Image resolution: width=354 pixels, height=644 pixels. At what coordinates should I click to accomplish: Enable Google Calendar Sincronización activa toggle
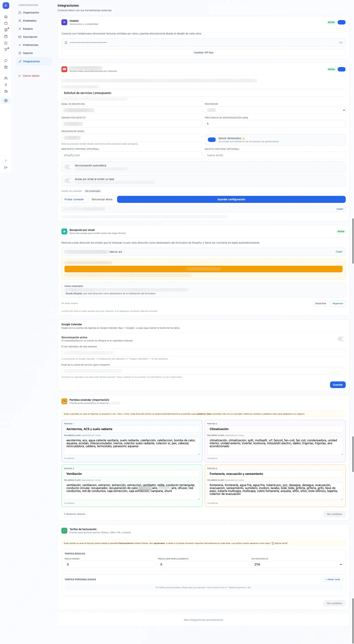341,339
